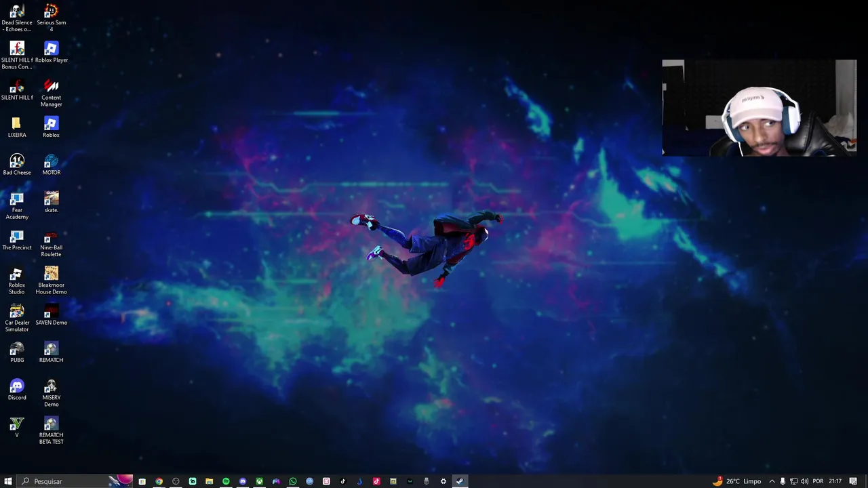
Task: Open Fear Academy desktop shortcut
Action: (17, 205)
